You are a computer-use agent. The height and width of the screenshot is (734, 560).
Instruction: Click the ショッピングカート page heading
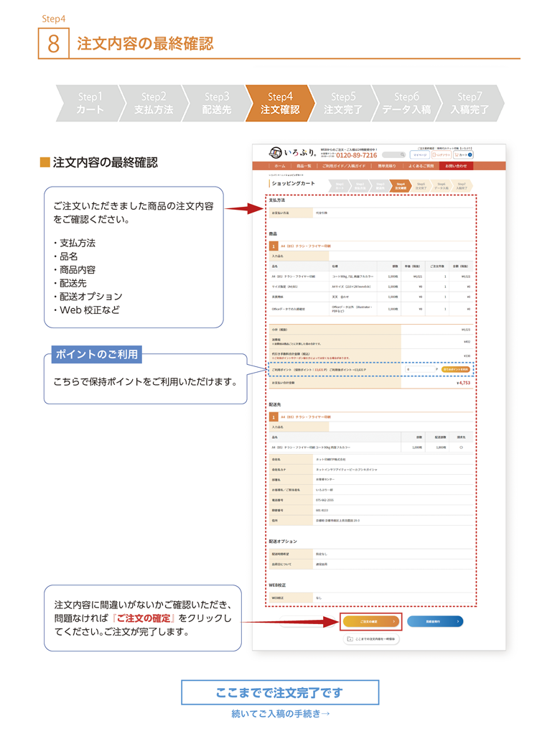tap(294, 183)
